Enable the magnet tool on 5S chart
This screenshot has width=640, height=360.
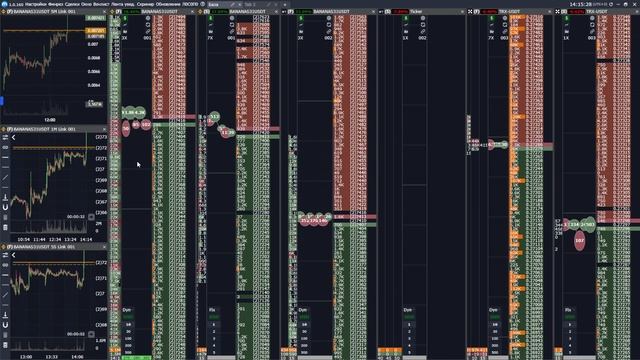click(5, 325)
